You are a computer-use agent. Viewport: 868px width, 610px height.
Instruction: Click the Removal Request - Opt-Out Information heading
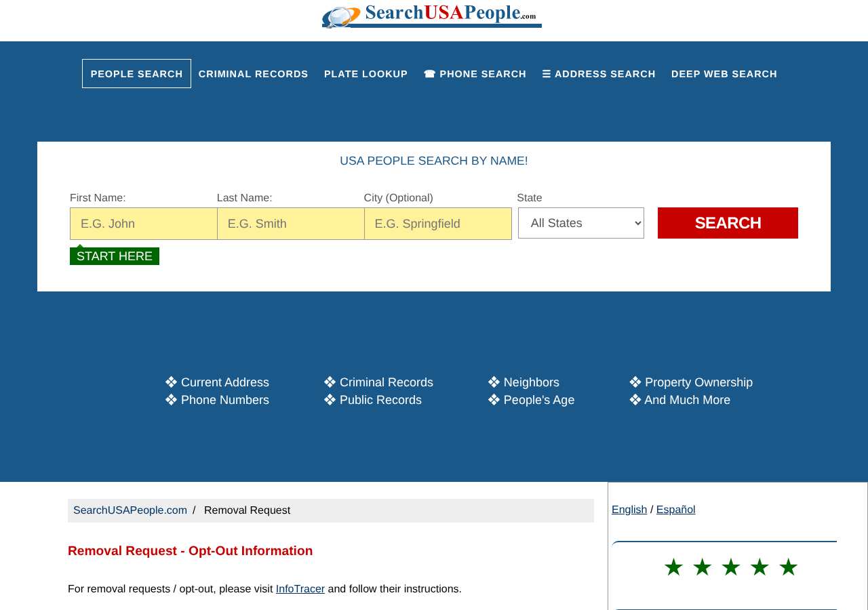click(191, 551)
